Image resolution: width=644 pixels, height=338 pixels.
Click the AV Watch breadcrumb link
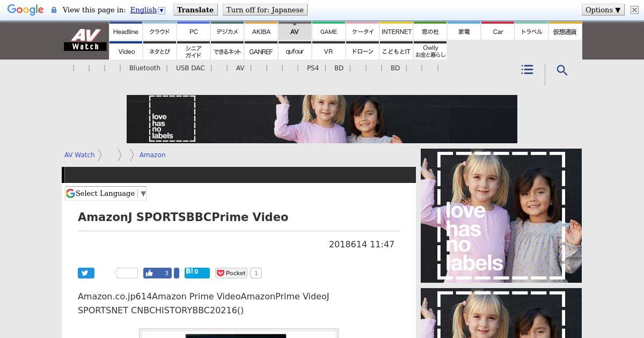click(79, 155)
